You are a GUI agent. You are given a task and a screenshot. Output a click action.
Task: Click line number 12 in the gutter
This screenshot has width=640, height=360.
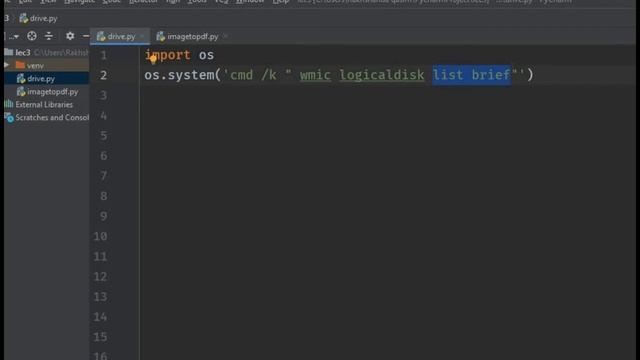(x=100, y=277)
